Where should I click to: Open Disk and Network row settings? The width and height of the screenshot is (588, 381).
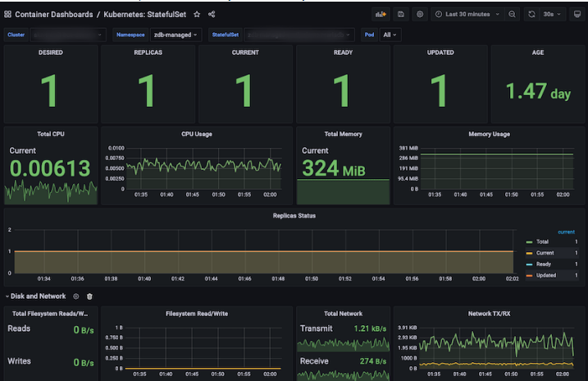point(75,296)
